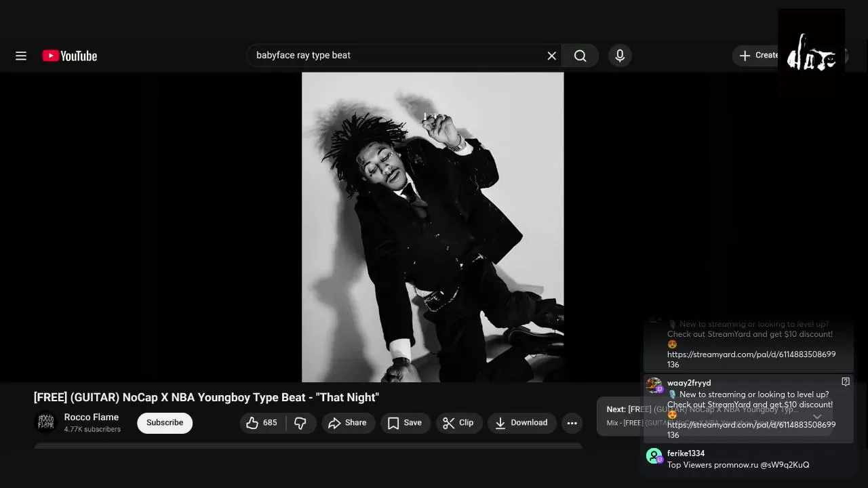The height and width of the screenshot is (488, 868).
Task: Open the waay2fryyd user avatar
Action: [654, 386]
